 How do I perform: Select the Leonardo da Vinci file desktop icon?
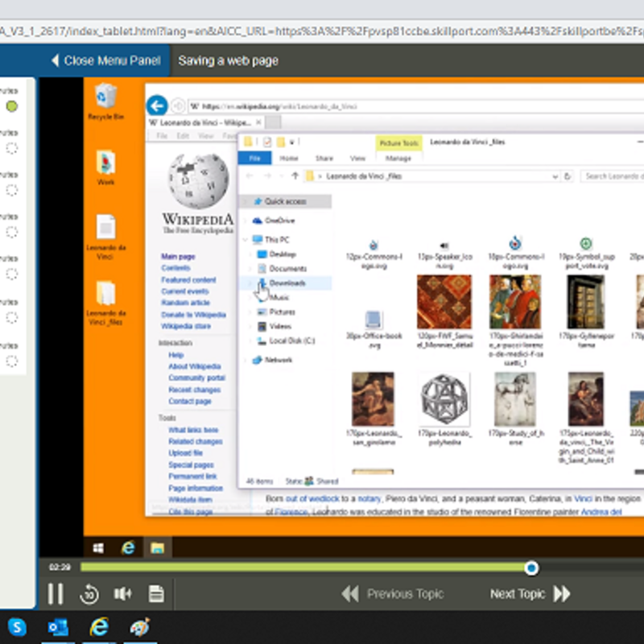[105, 237]
